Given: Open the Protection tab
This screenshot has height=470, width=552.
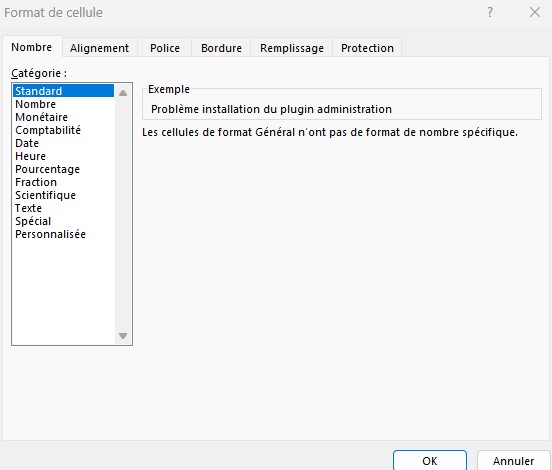Looking at the screenshot, I should (367, 48).
